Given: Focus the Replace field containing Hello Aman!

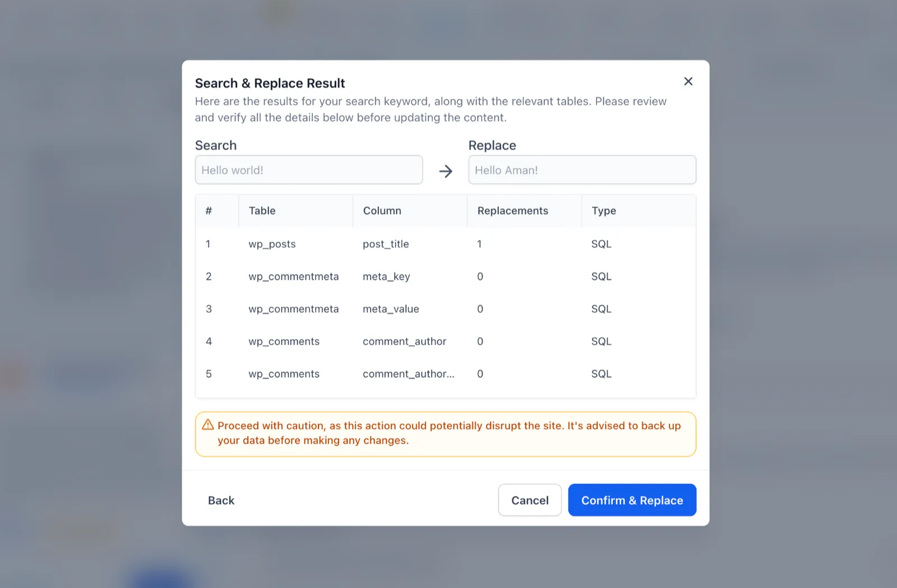Looking at the screenshot, I should pos(582,170).
